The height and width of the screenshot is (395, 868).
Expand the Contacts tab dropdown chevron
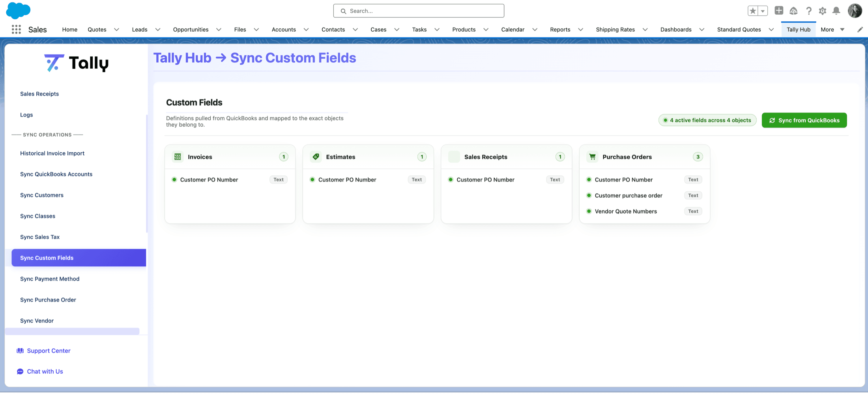(355, 30)
